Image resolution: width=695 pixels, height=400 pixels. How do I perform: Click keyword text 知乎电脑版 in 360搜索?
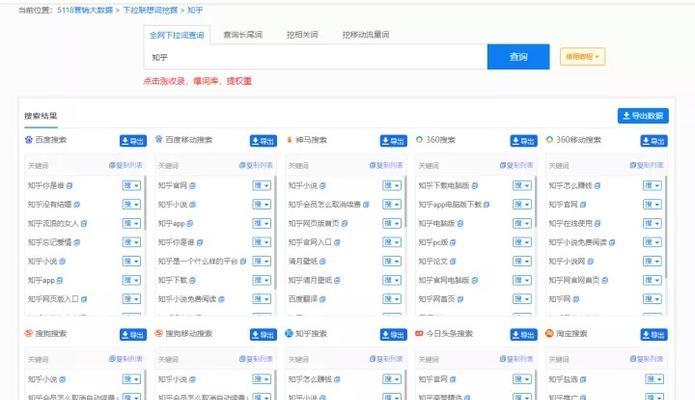(x=437, y=224)
